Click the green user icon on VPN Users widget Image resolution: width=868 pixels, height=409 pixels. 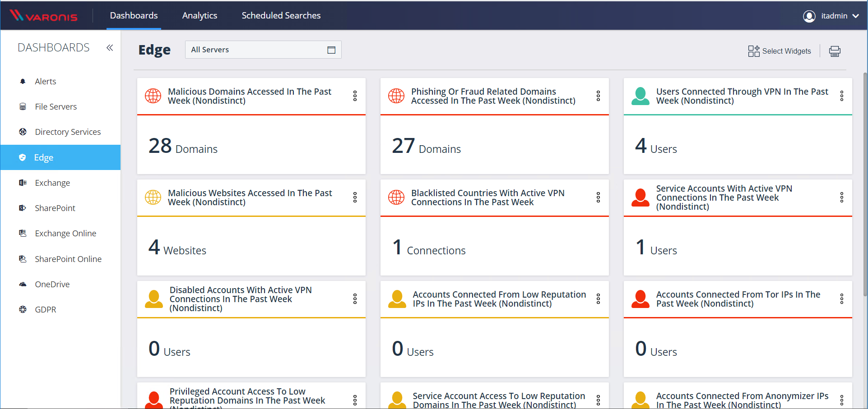point(640,96)
